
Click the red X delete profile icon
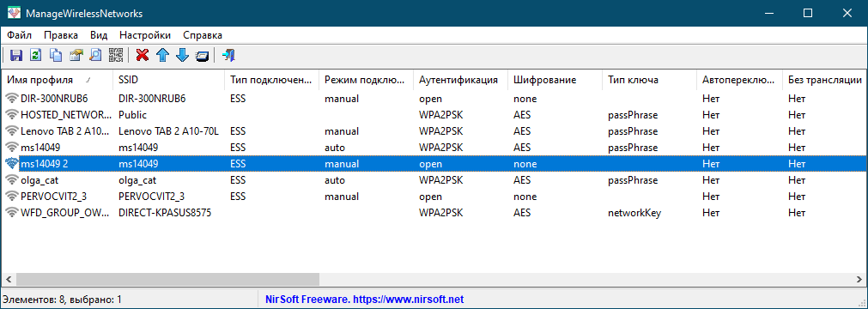point(143,55)
